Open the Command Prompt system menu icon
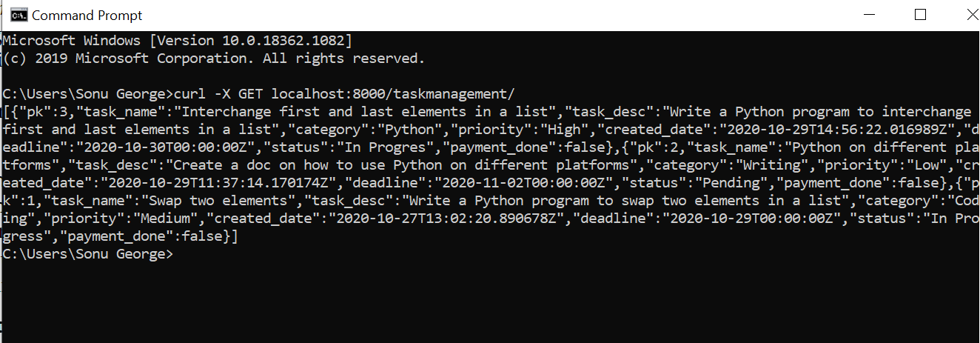 click(19, 15)
